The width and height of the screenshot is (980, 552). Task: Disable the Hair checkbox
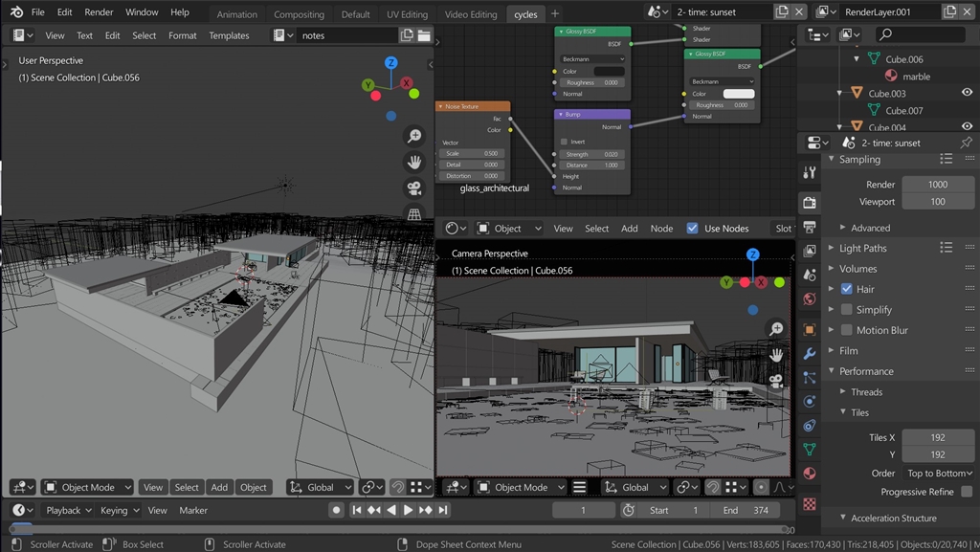click(x=846, y=289)
